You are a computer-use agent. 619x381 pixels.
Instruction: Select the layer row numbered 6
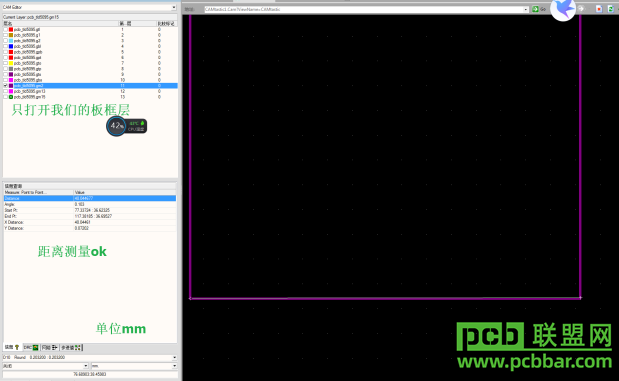90,58
